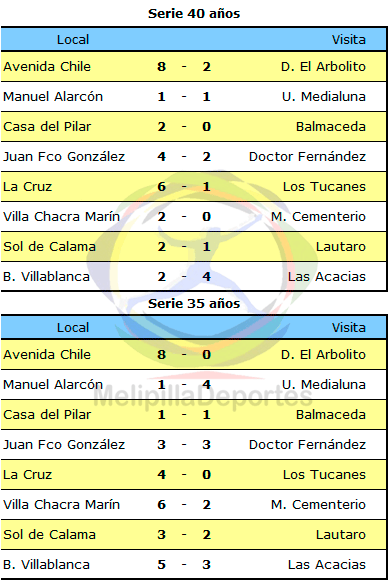Click Casa del Pilar in Serie 40 table
388x580 pixels.
47,127
